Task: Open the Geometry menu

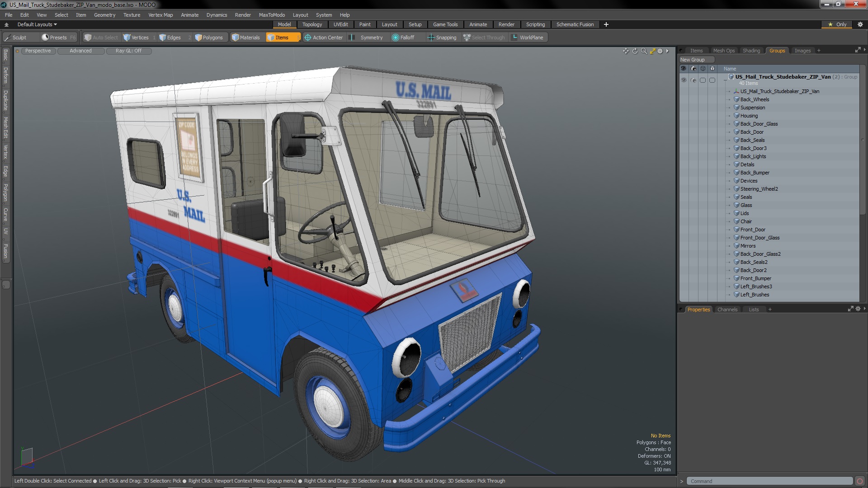Action: [x=104, y=15]
